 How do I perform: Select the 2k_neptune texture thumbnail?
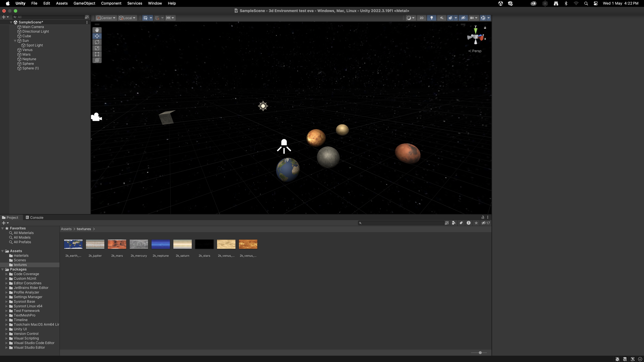pyautogui.click(x=161, y=244)
